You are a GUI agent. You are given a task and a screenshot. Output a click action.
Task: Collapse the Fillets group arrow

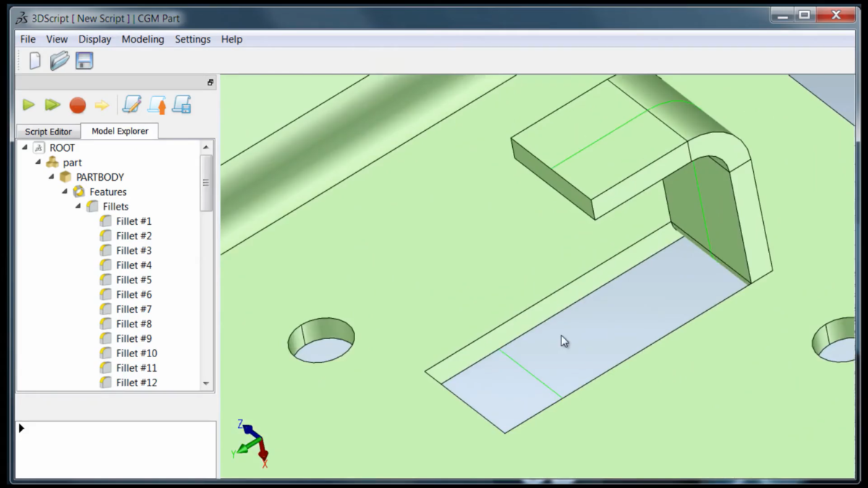tap(78, 206)
